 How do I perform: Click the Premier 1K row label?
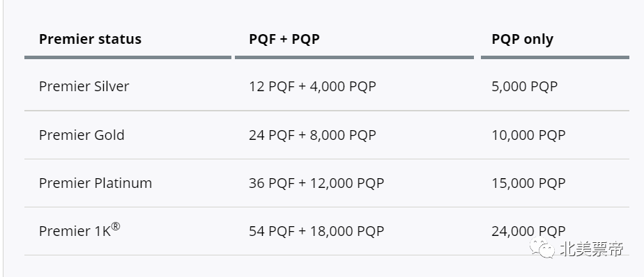79,230
